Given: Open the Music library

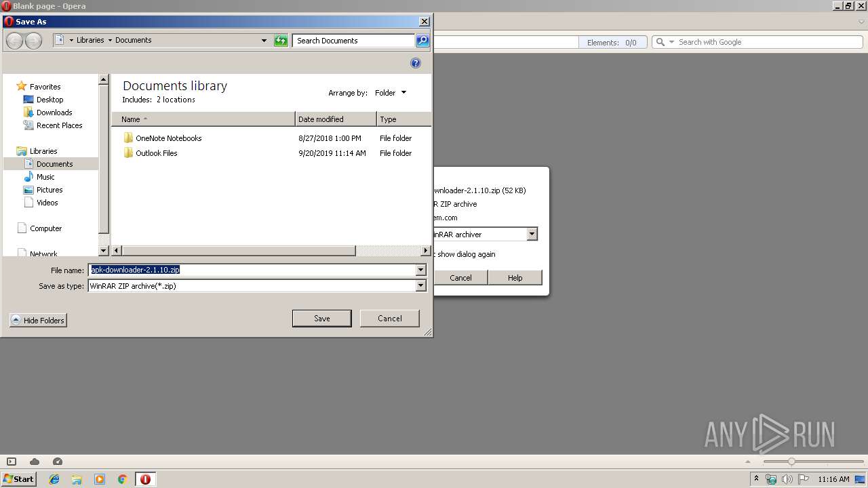Looking at the screenshot, I should 45,177.
